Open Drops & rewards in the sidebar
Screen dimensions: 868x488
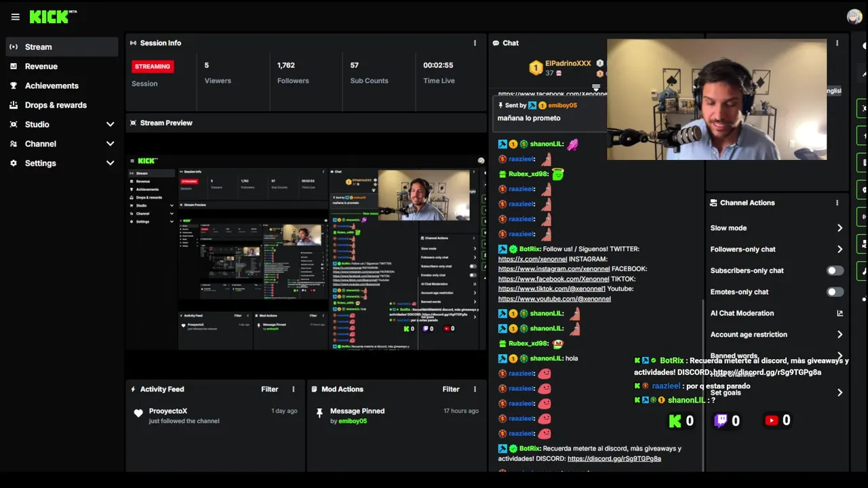pyautogui.click(x=61, y=105)
